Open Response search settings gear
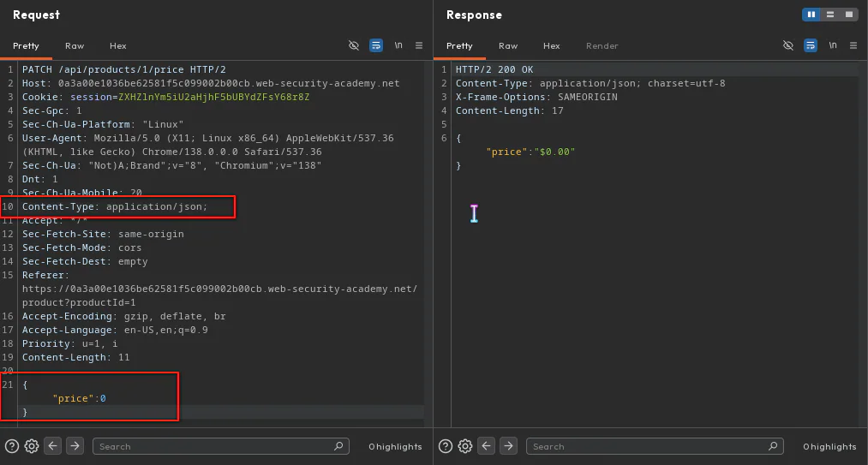868x465 pixels. [x=465, y=446]
